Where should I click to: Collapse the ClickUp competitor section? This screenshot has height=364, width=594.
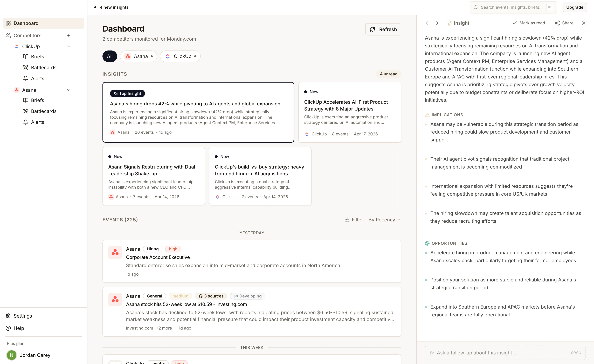coord(69,46)
